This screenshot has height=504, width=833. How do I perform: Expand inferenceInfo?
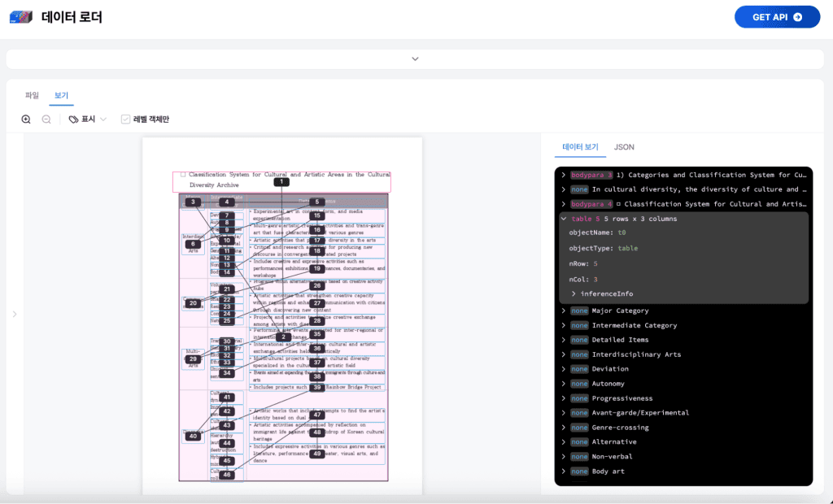pos(574,293)
